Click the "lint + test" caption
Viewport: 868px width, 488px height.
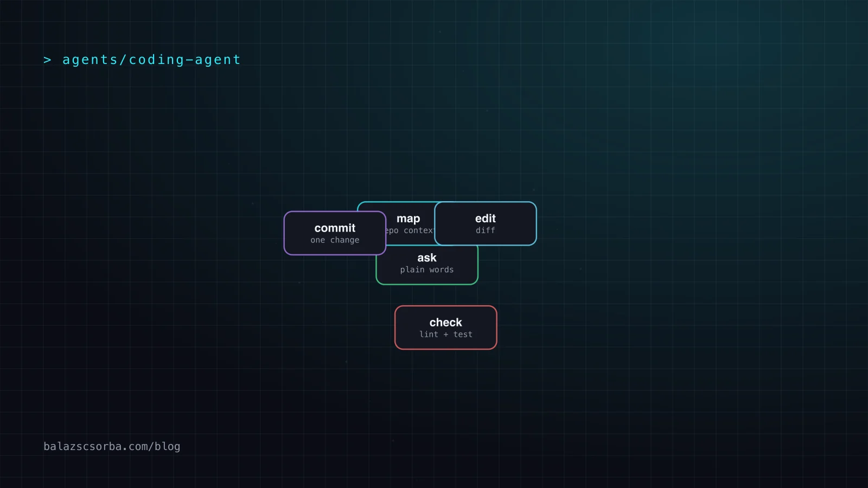pos(446,335)
